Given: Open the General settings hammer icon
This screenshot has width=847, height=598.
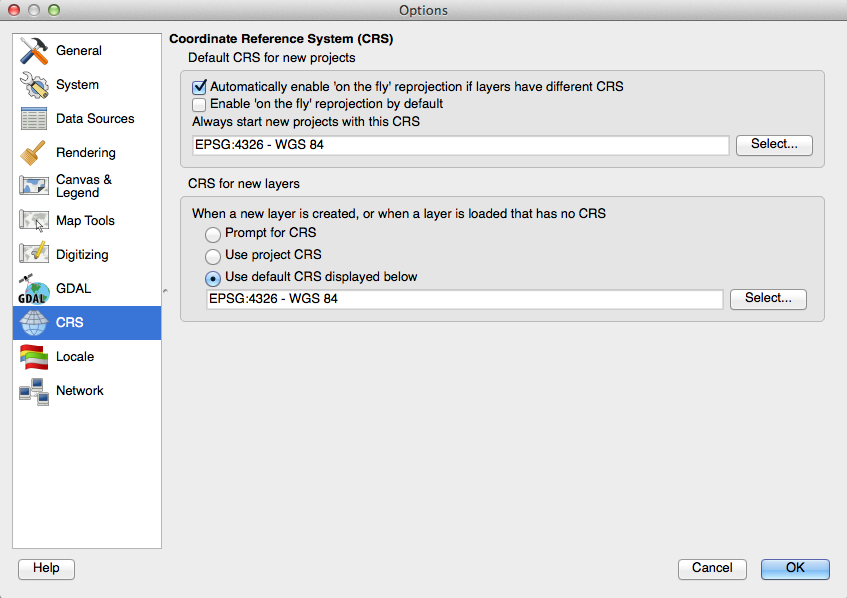Looking at the screenshot, I should (34, 51).
